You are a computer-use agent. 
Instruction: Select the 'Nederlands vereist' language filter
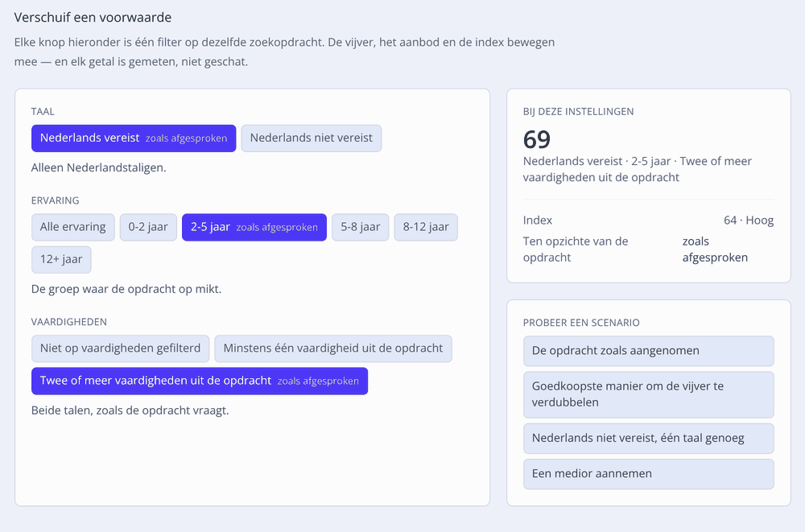(x=134, y=138)
